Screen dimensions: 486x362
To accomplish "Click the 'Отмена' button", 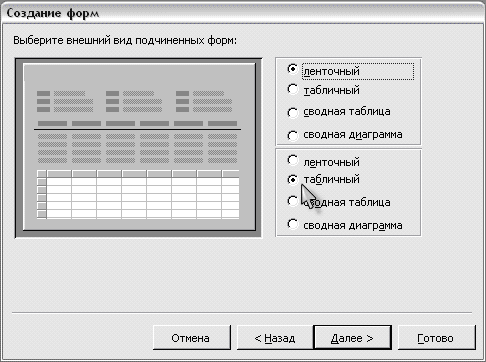I will (x=192, y=338).
